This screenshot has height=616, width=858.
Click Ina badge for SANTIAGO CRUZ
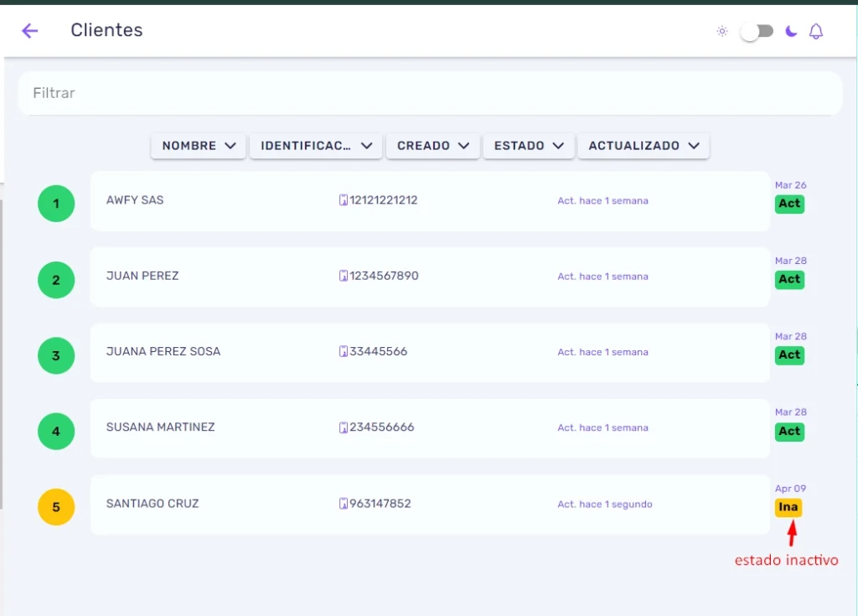tap(788, 507)
